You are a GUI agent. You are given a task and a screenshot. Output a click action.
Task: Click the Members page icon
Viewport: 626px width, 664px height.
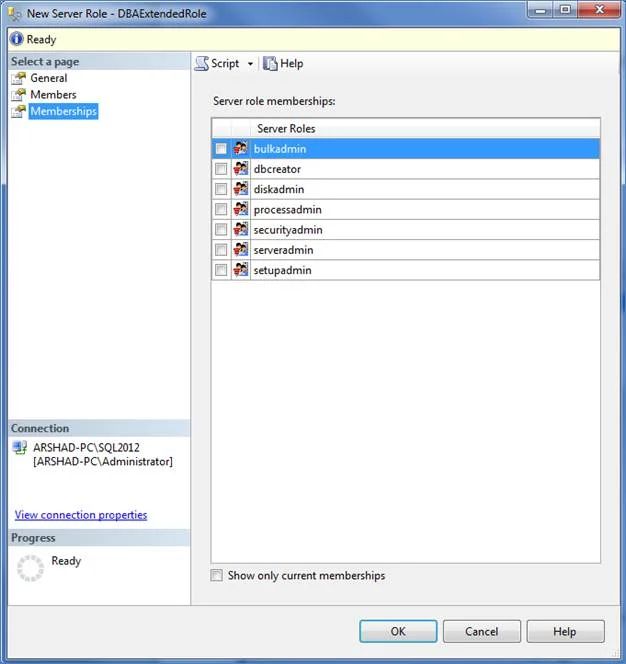[19, 95]
